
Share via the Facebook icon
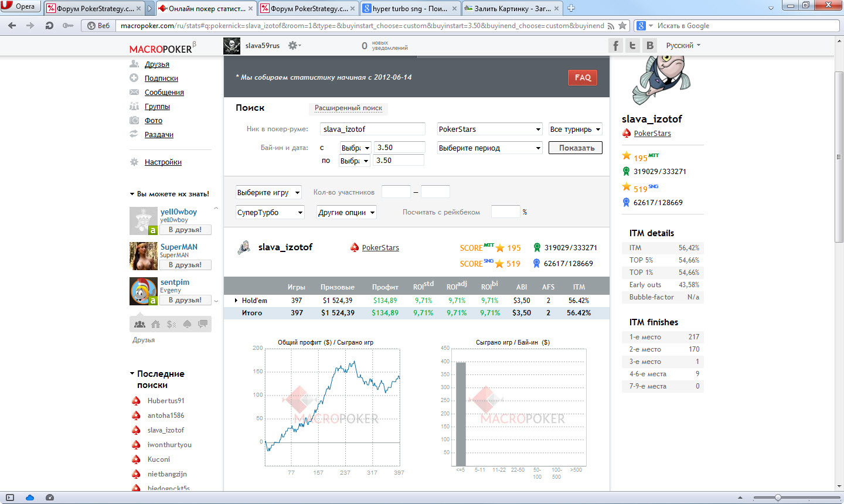click(615, 46)
